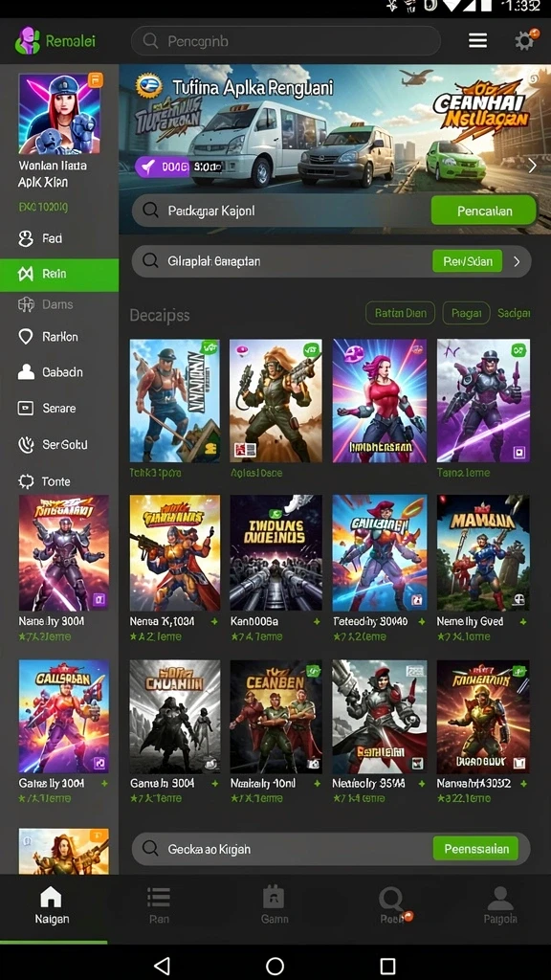Select the Rein sidebar item
Screen dimensions: 551x980
[59, 274]
